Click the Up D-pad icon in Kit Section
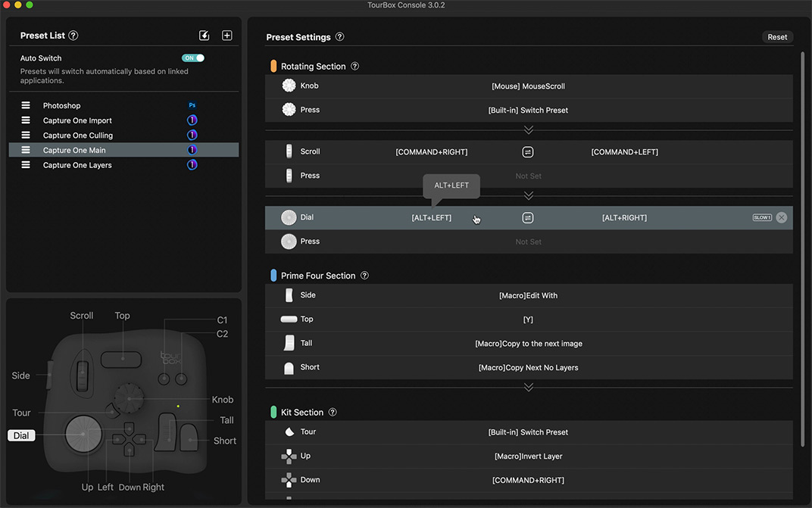Viewport: 812px width, 508px height. (289, 456)
